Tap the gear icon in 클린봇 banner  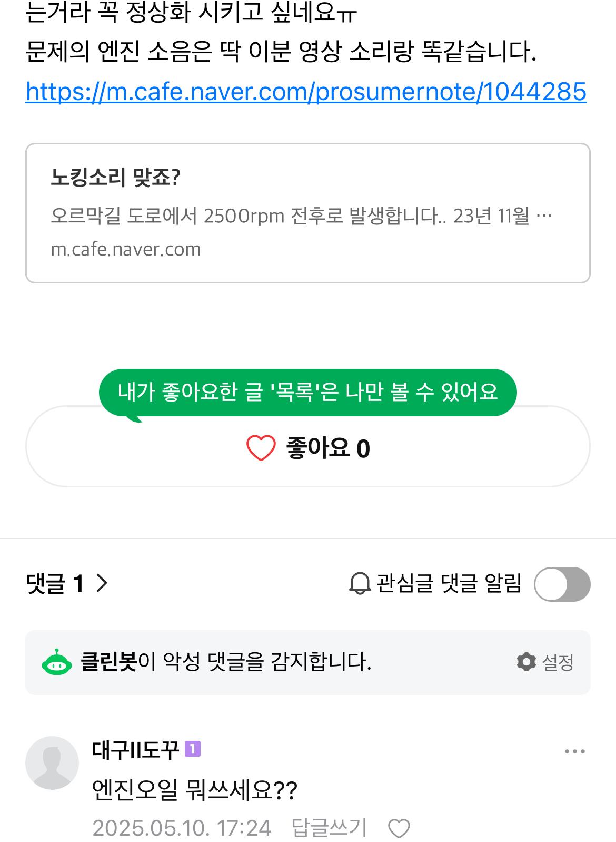coord(526,662)
